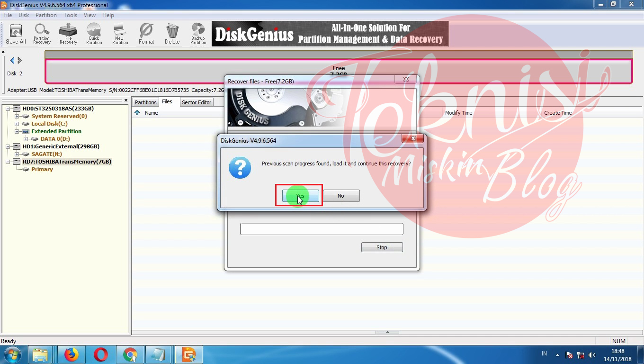644x364 pixels.
Task: Expand the SAGATE(N:) node
Action: point(17,154)
